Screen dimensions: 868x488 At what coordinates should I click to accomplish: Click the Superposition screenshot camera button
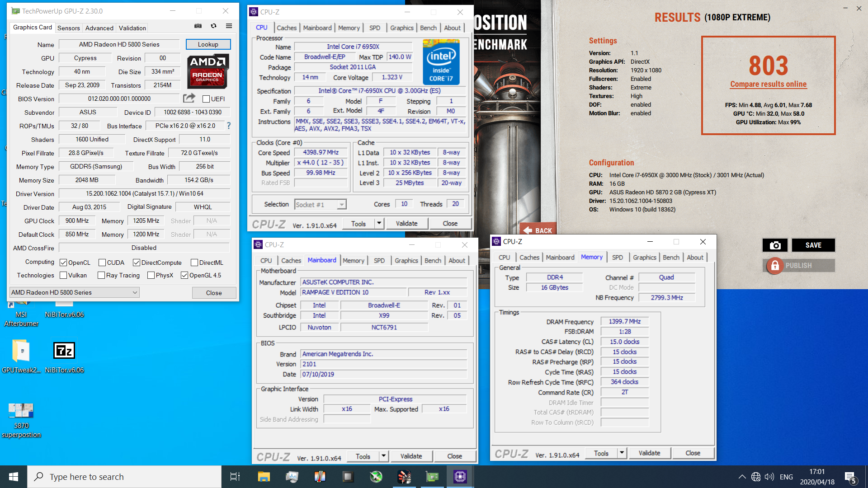(775, 245)
